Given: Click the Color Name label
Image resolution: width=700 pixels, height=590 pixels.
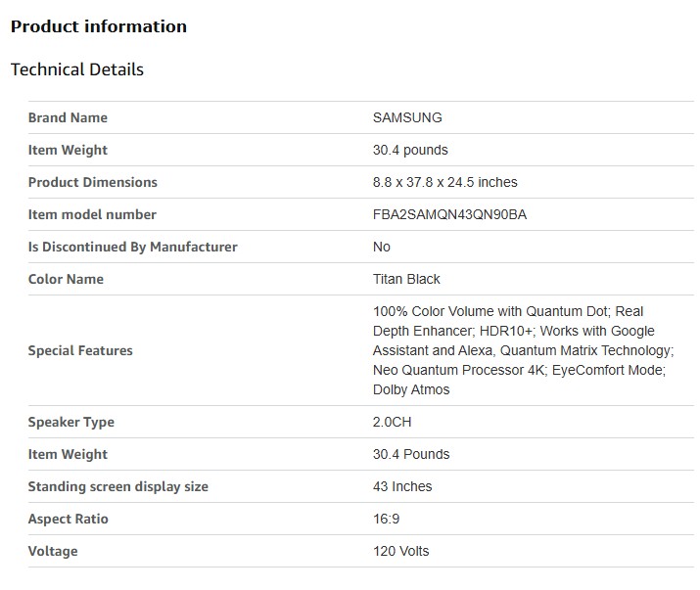Looking at the screenshot, I should click(66, 279).
